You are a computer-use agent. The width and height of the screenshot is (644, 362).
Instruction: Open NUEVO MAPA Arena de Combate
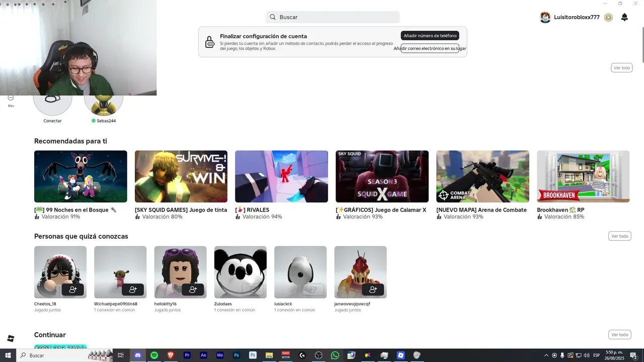coord(482,176)
